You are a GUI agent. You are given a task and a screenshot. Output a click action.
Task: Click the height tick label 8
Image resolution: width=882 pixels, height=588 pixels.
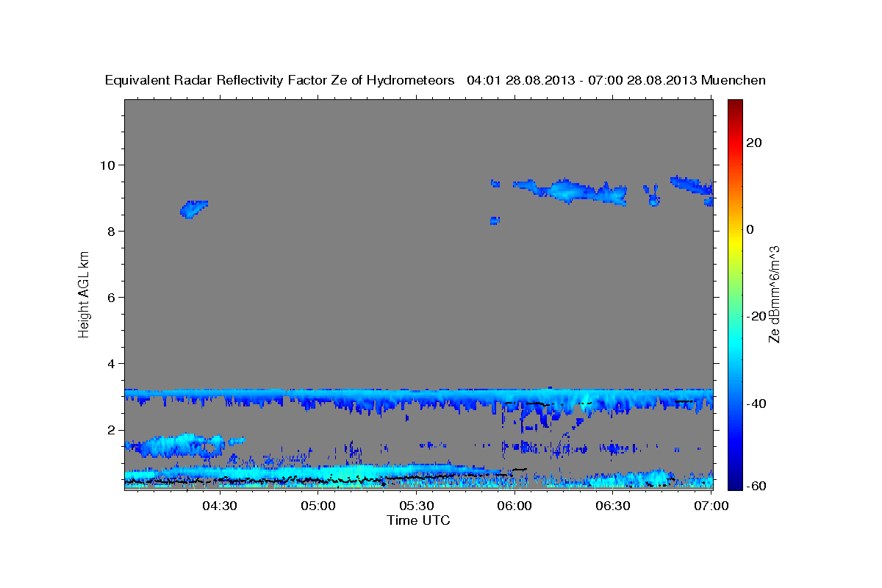point(111,231)
